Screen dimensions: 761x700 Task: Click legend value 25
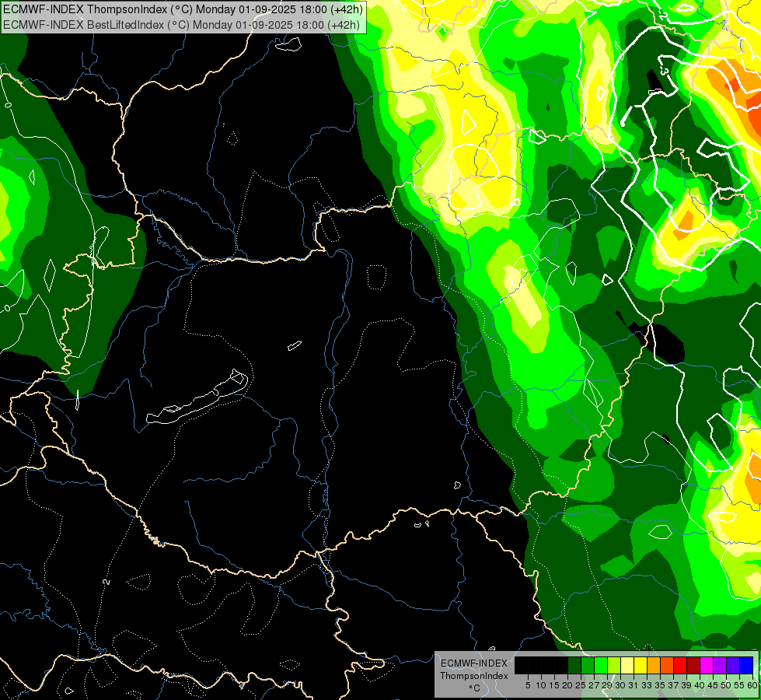pyautogui.click(x=581, y=685)
